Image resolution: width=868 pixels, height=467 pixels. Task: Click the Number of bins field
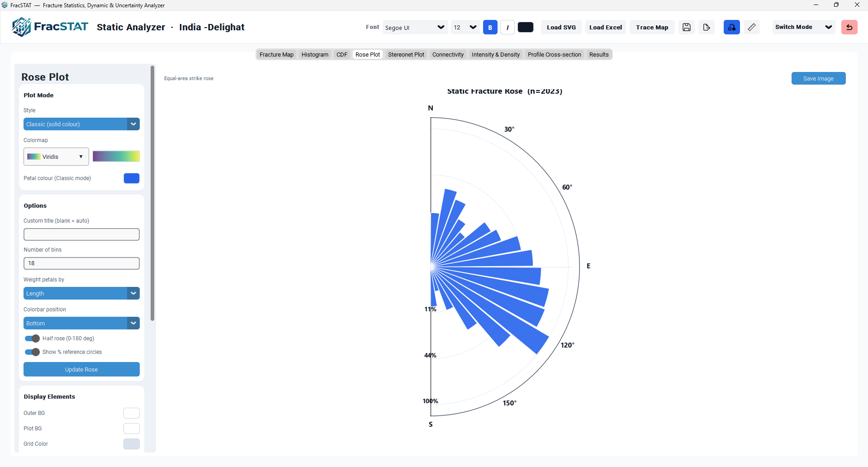click(81, 263)
